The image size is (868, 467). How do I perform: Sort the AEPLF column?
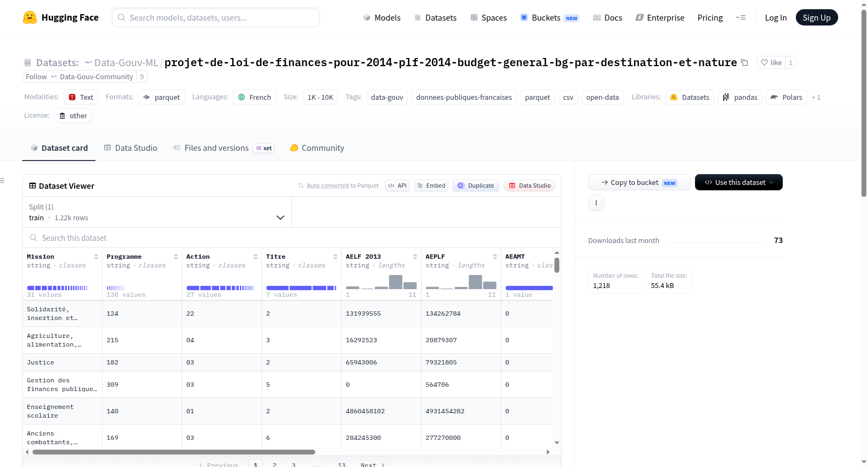(x=495, y=257)
